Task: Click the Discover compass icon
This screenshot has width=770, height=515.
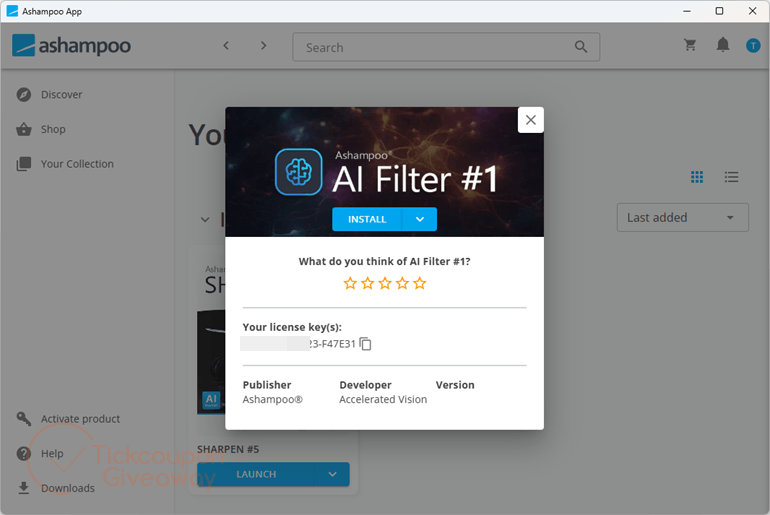Action: coord(24,94)
